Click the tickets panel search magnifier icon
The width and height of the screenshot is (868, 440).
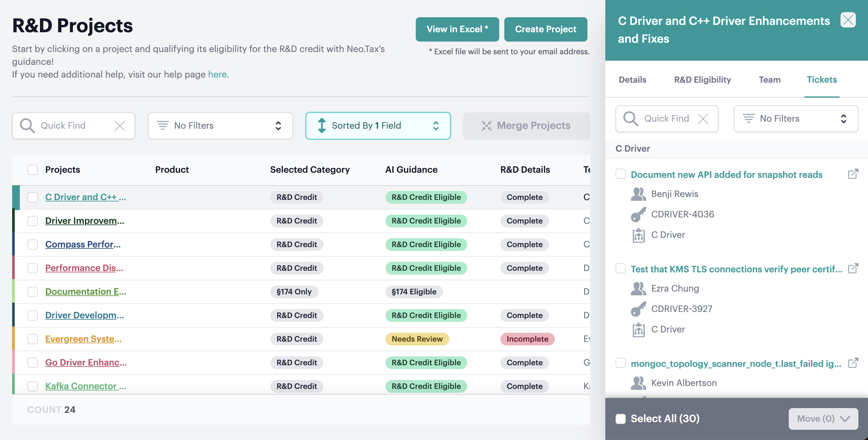coord(631,118)
